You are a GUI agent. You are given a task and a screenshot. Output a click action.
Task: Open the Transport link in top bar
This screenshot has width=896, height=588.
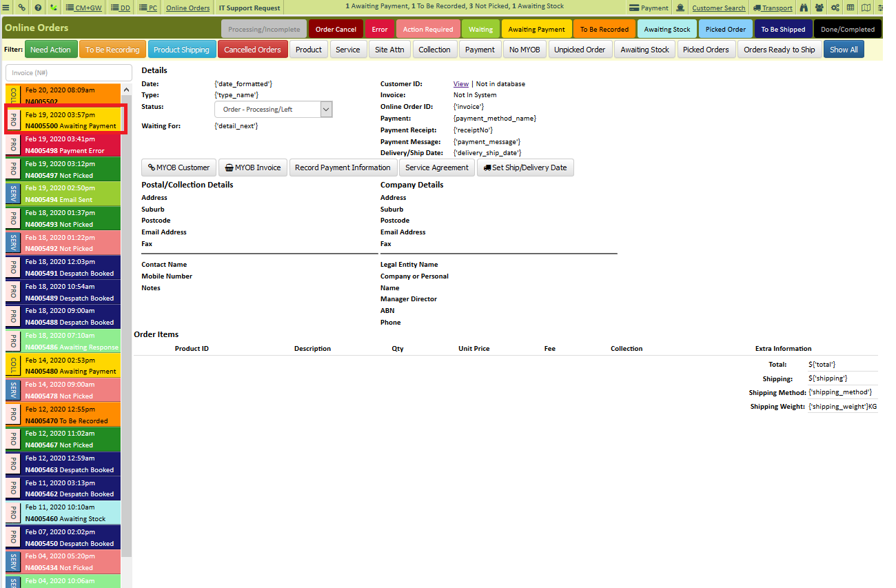click(x=773, y=8)
